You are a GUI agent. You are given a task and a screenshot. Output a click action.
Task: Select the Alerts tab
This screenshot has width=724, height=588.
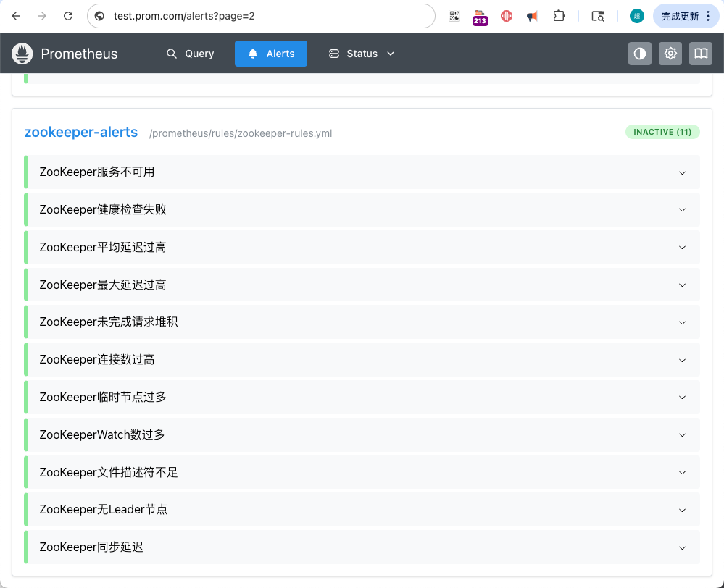tap(271, 54)
